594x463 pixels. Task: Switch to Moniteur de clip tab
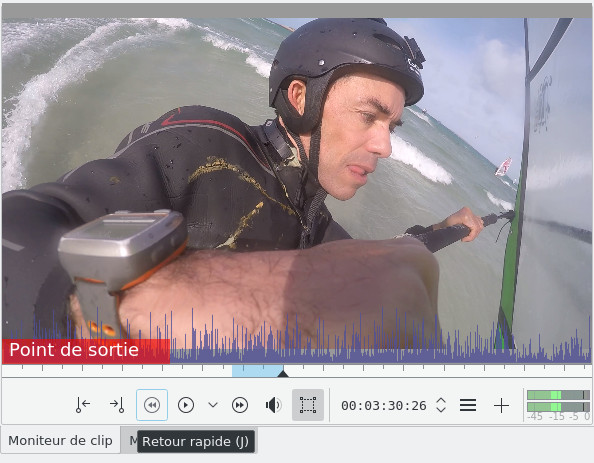[61, 441]
